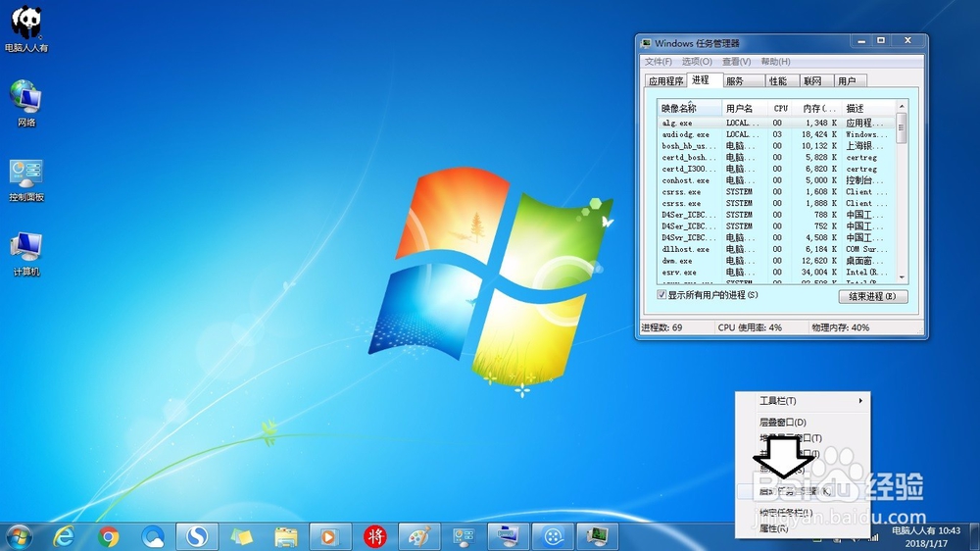The width and height of the screenshot is (980, 551).
Task: Click the process list scroll-up arrow
Action: 902,107
